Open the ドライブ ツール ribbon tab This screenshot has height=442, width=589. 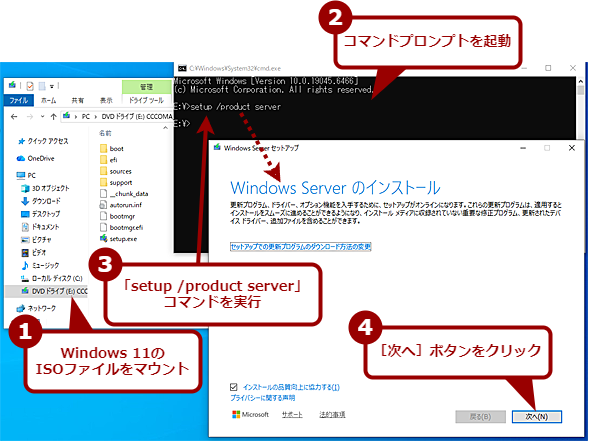146,100
